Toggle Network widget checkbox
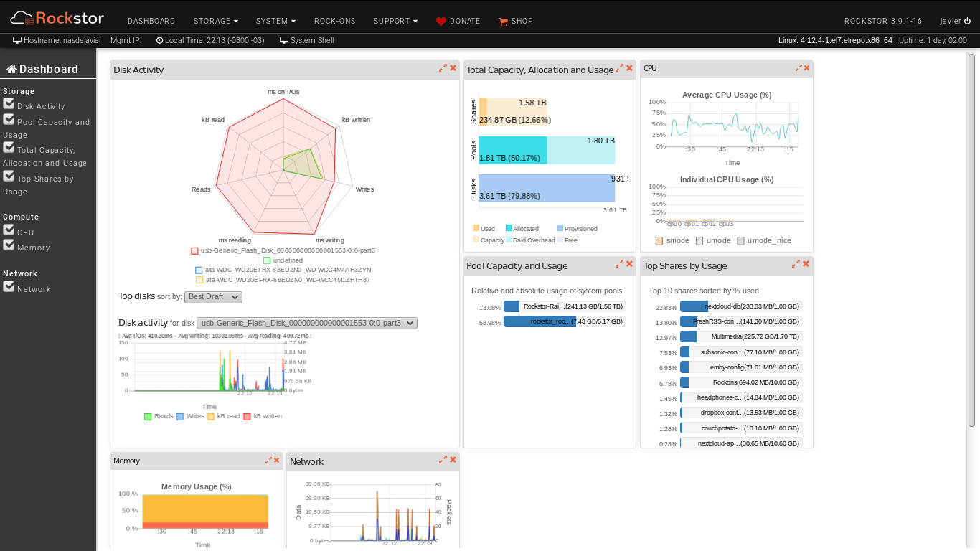The height and width of the screenshot is (551, 980). pos(9,287)
